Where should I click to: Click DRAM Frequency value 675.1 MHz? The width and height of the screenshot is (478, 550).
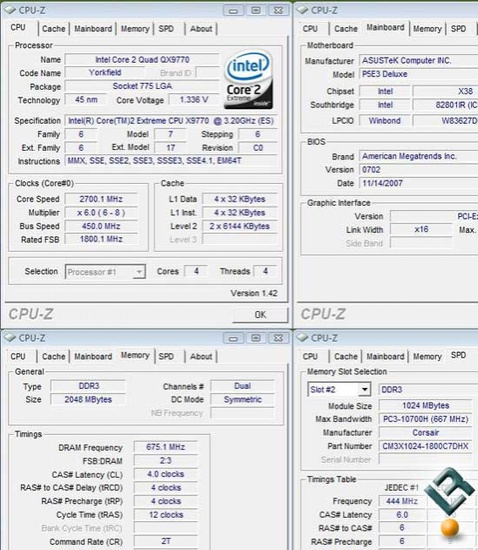tap(166, 447)
